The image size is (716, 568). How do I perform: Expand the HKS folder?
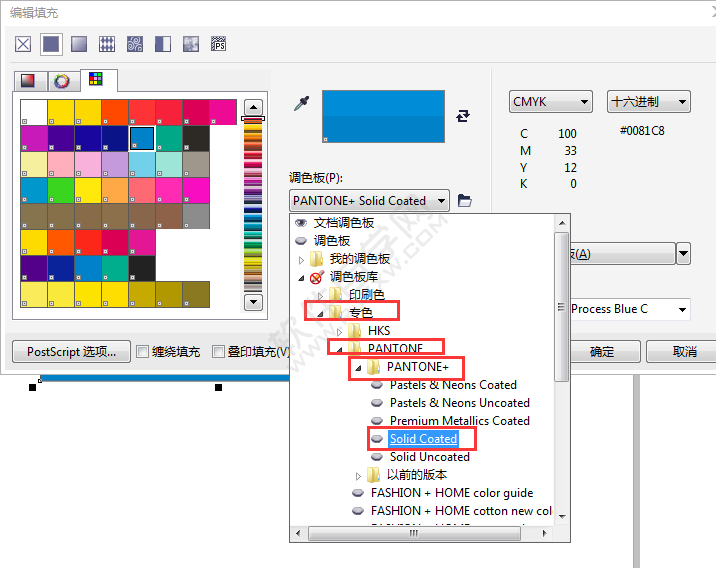point(339,332)
